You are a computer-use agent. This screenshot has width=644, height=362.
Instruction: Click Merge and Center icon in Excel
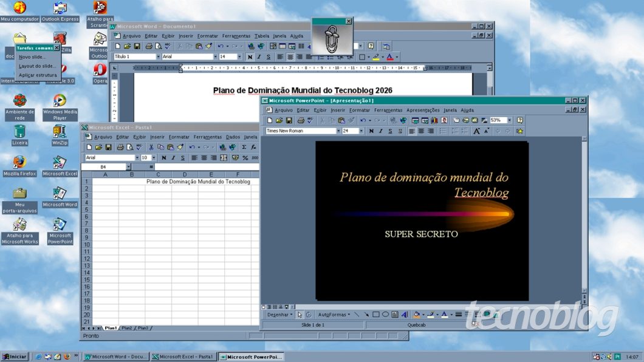click(224, 157)
